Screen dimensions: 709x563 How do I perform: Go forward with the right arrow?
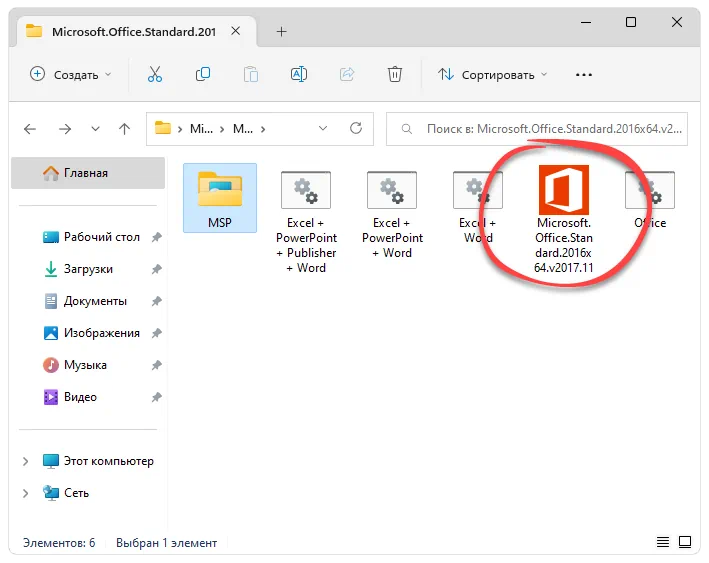65,129
